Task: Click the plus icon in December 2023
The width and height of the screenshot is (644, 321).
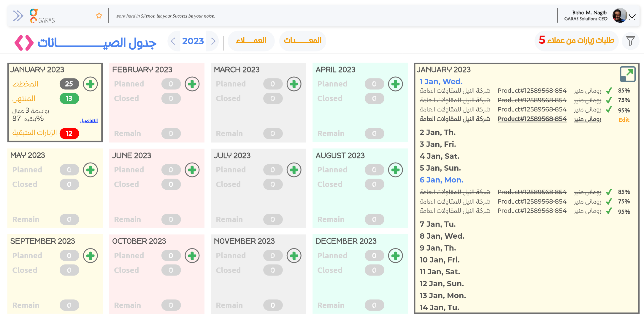Action: click(395, 256)
